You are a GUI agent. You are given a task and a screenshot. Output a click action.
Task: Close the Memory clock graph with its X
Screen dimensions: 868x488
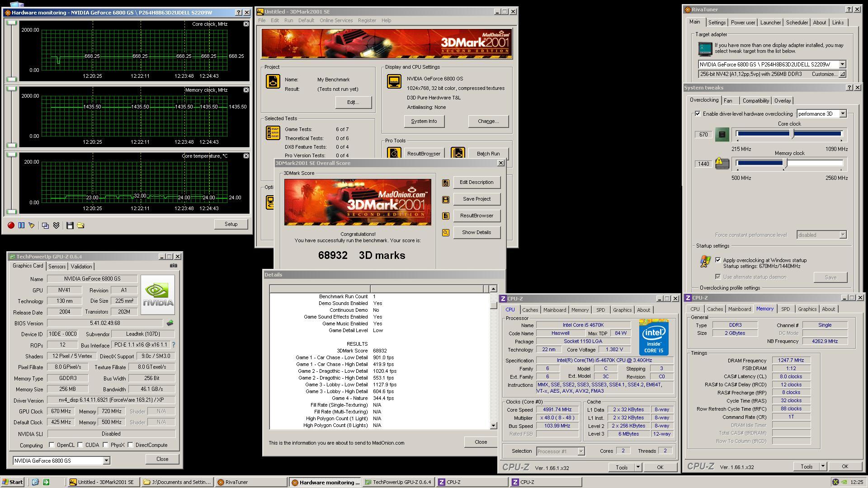click(x=246, y=90)
